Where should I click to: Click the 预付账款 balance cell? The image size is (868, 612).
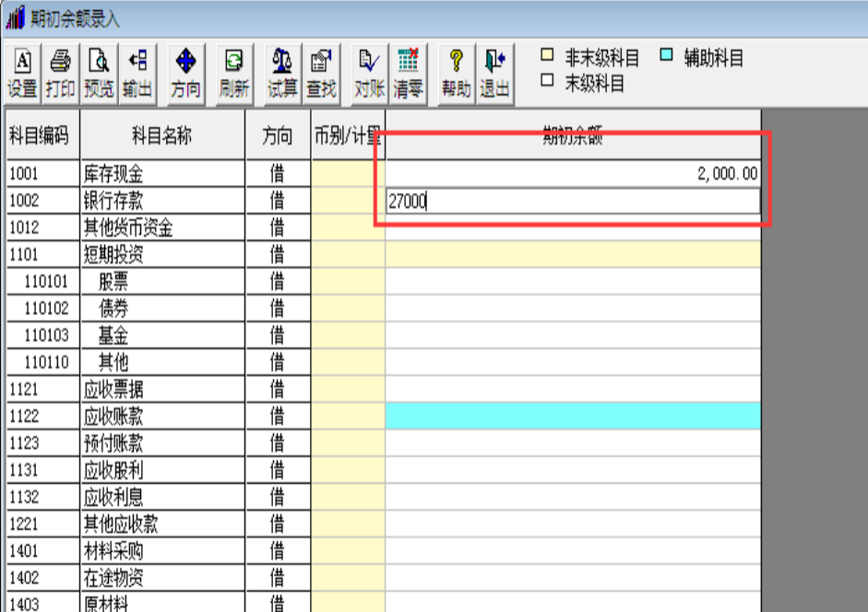(573, 443)
